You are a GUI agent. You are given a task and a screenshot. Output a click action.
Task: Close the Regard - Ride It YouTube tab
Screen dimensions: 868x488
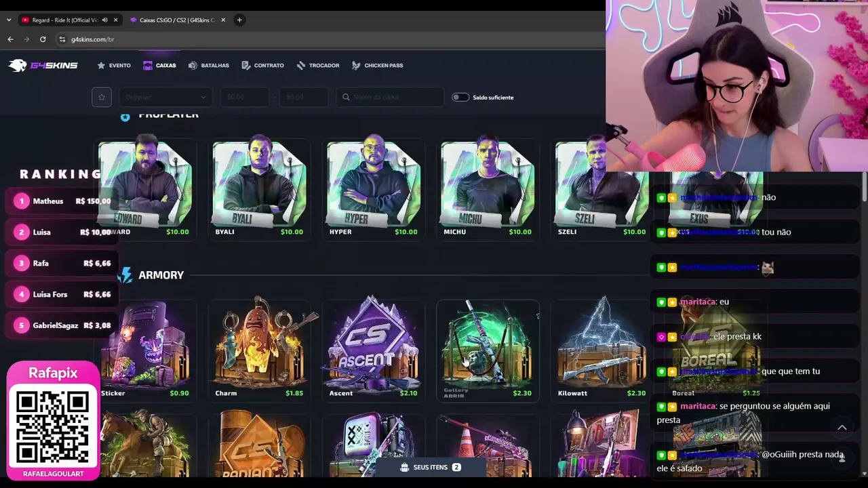115,20
